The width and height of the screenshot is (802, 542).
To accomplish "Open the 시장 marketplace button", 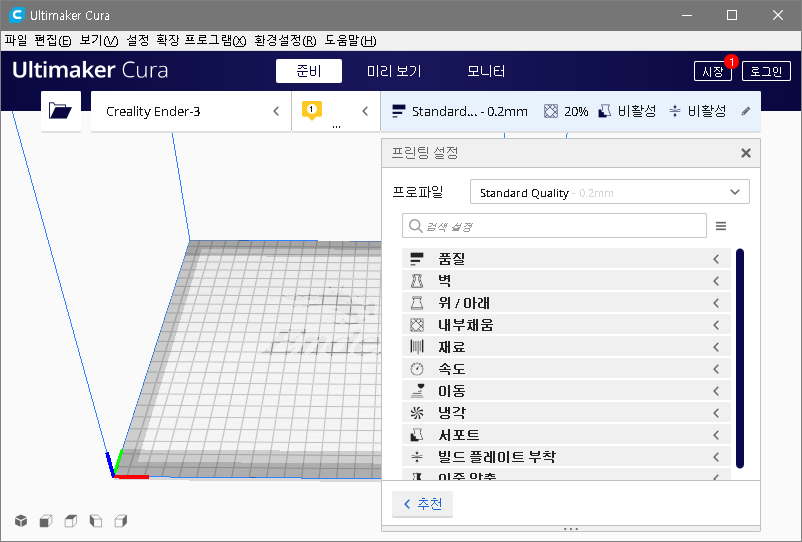I will click(x=712, y=71).
